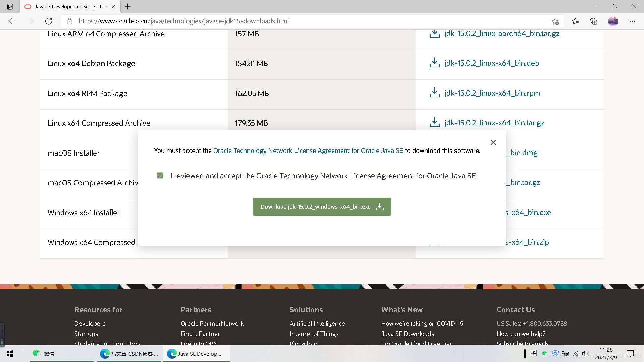Click the user profile avatar

(x=613, y=21)
